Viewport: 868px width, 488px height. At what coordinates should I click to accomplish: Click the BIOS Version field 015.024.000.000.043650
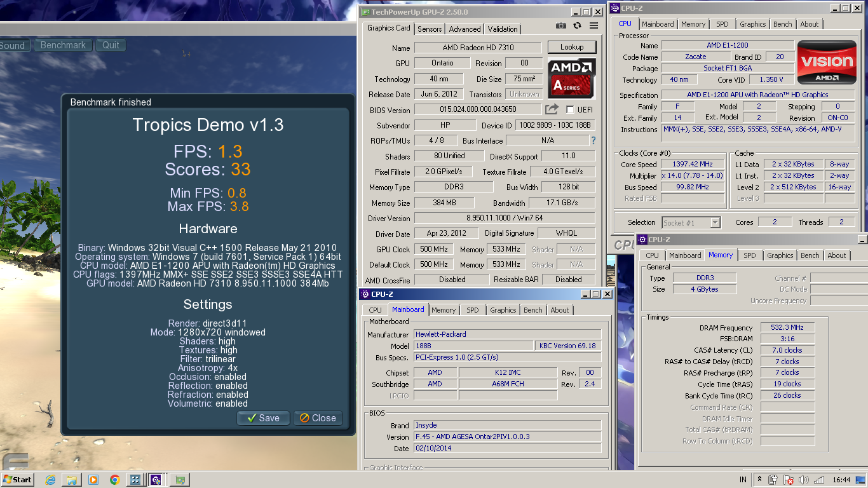click(478, 109)
